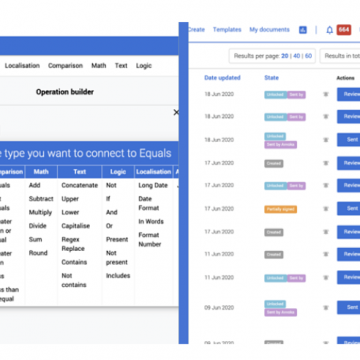Click trash icon on first Created row
360x360 pixels.
coord(326,163)
